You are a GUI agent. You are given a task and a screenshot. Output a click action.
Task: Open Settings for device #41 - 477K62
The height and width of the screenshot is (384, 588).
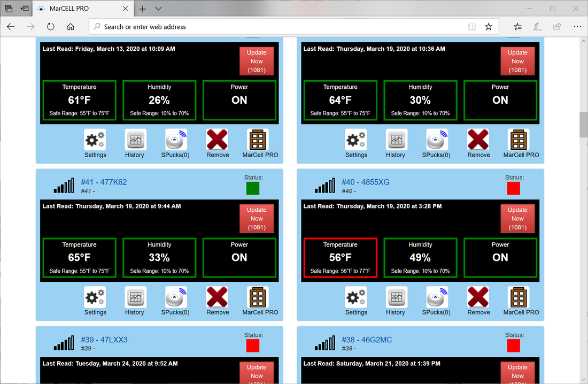click(95, 301)
